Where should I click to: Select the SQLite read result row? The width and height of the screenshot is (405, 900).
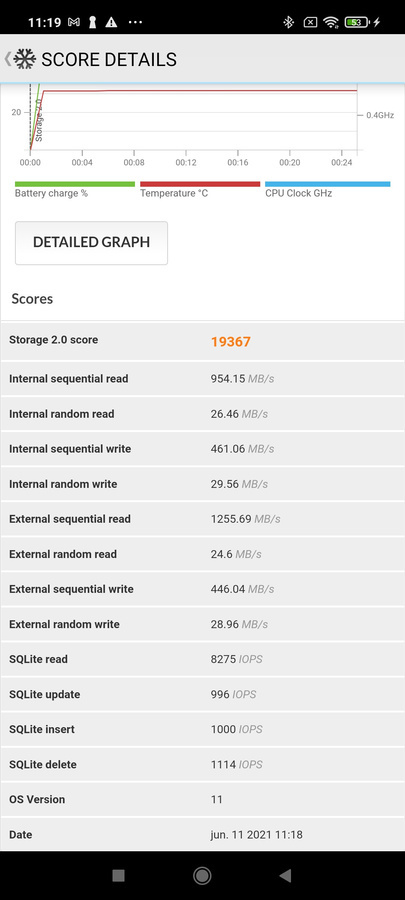coord(202,660)
